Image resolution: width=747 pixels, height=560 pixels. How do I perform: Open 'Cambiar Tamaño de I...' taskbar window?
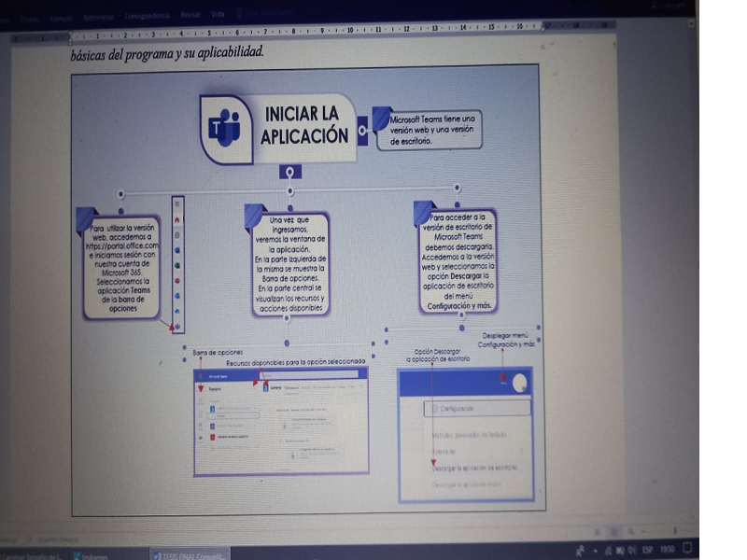tap(32, 556)
